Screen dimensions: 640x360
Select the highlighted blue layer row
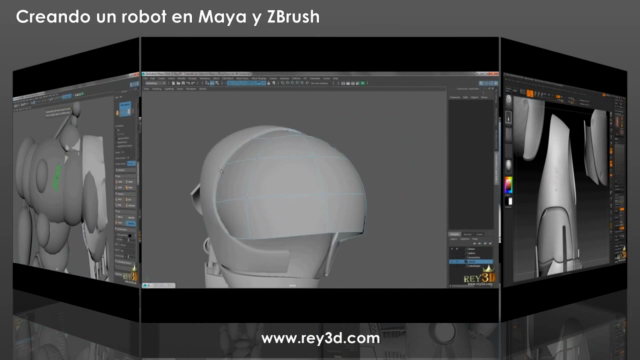click(x=471, y=262)
